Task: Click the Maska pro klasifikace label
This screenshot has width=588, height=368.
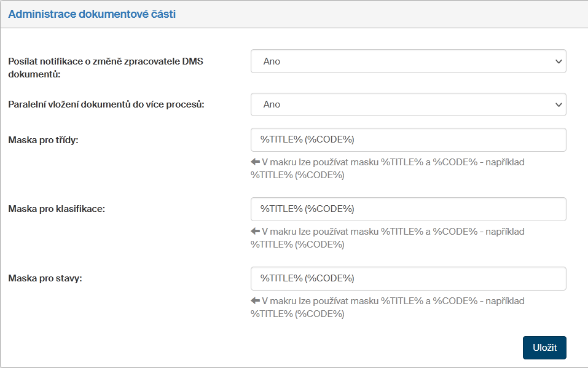Action: pos(57,209)
